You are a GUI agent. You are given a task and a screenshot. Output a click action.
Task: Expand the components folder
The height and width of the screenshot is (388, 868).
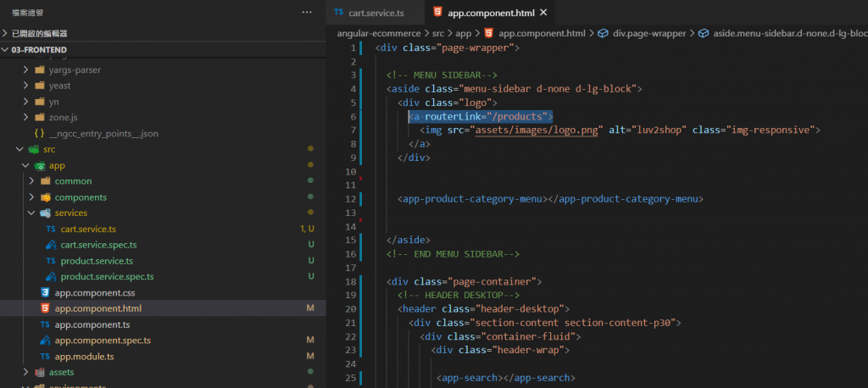pos(31,197)
